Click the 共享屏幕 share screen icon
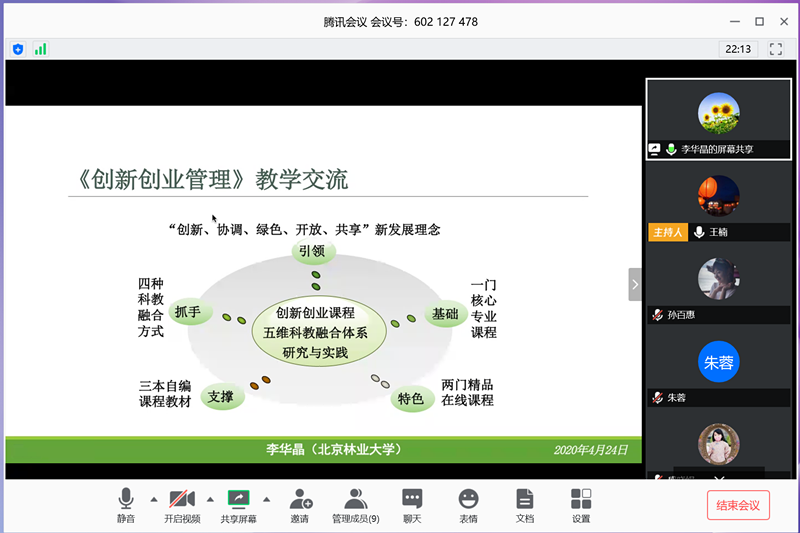This screenshot has height=533, width=800. 239,504
